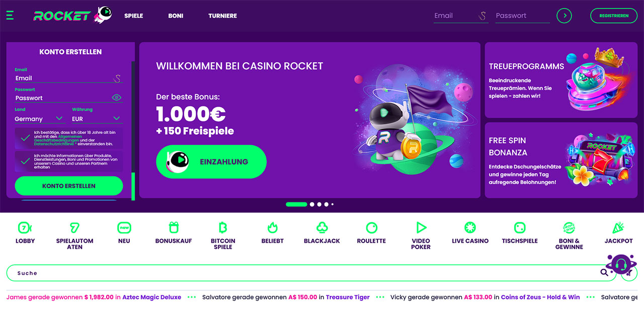Select the Bitcoin Spiele icon

[x=223, y=228]
